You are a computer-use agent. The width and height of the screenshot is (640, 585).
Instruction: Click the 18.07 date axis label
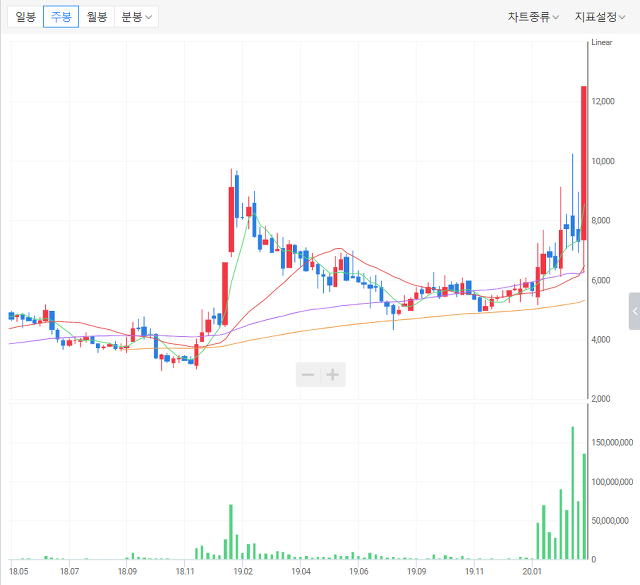69,571
